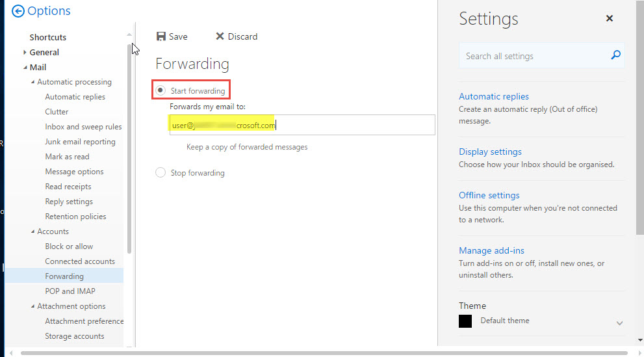Expand the General tree section
The image size is (644, 357).
(x=25, y=52)
